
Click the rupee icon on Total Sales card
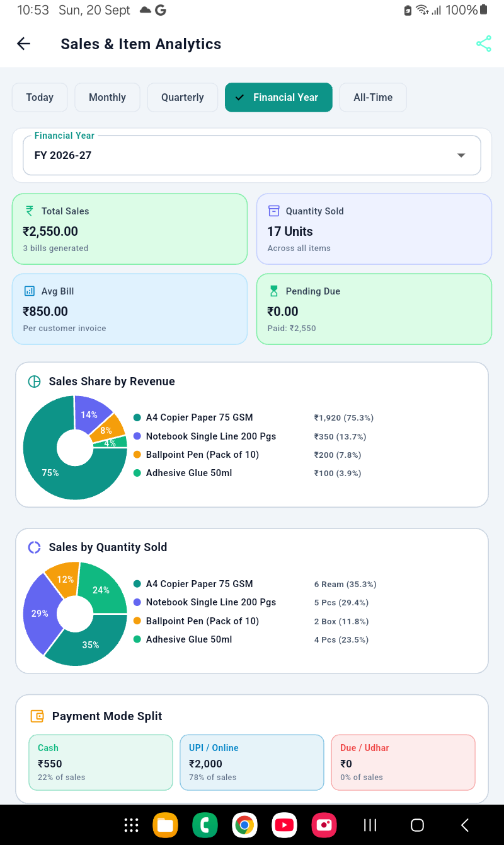pos(29,211)
